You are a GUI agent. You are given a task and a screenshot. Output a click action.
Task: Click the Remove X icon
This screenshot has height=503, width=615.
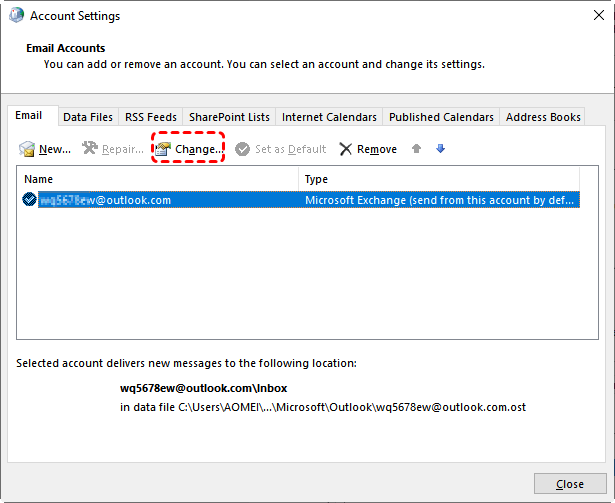point(345,149)
